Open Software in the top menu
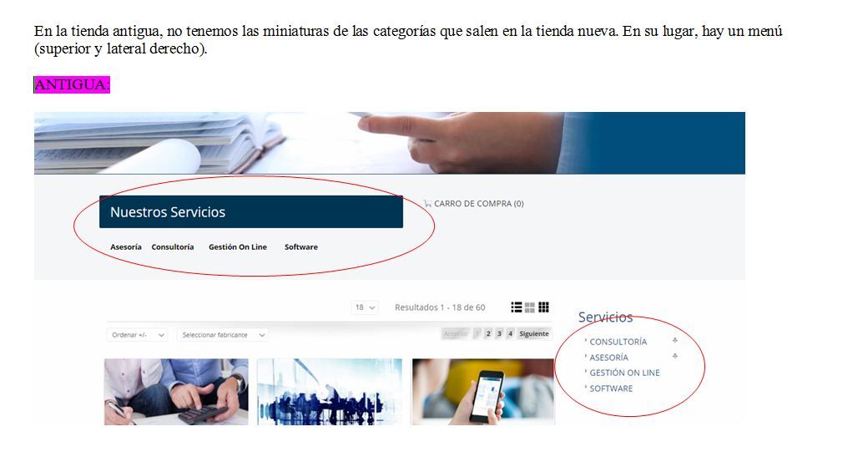The image size is (868, 452). tap(301, 247)
